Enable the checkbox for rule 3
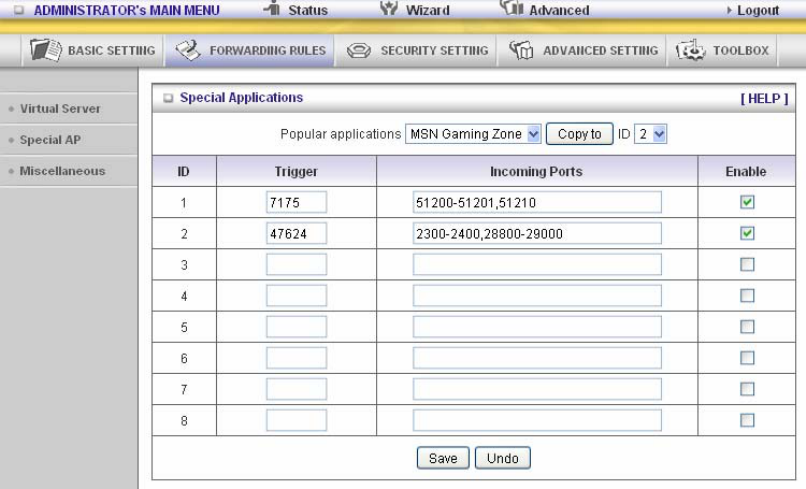The height and width of the screenshot is (489, 806). click(747, 264)
